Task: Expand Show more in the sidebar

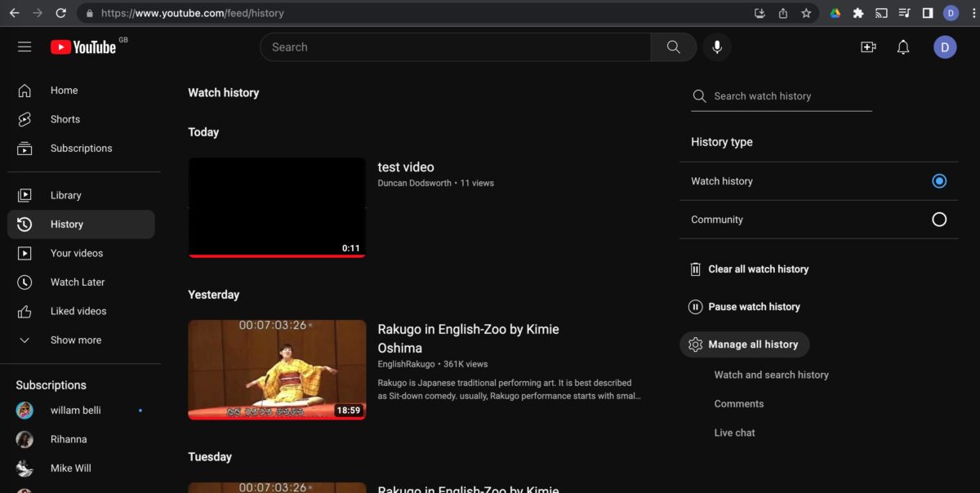Action: point(81,340)
